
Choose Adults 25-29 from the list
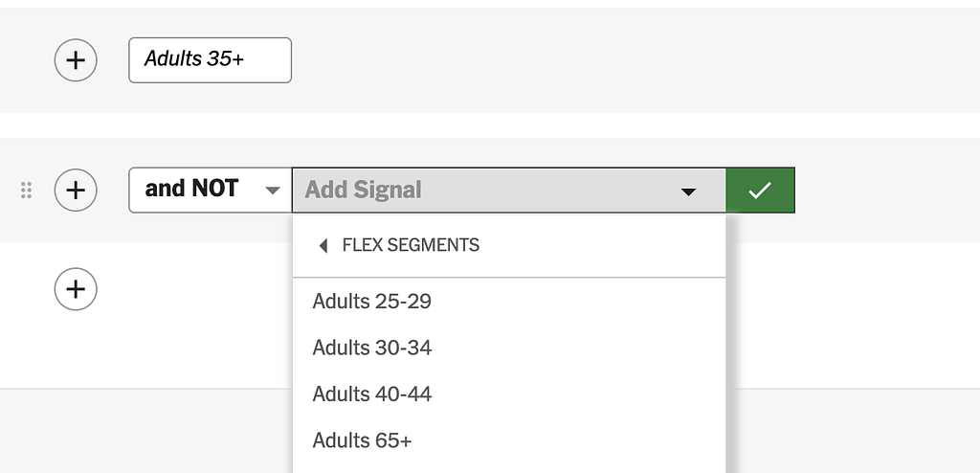[x=372, y=302]
